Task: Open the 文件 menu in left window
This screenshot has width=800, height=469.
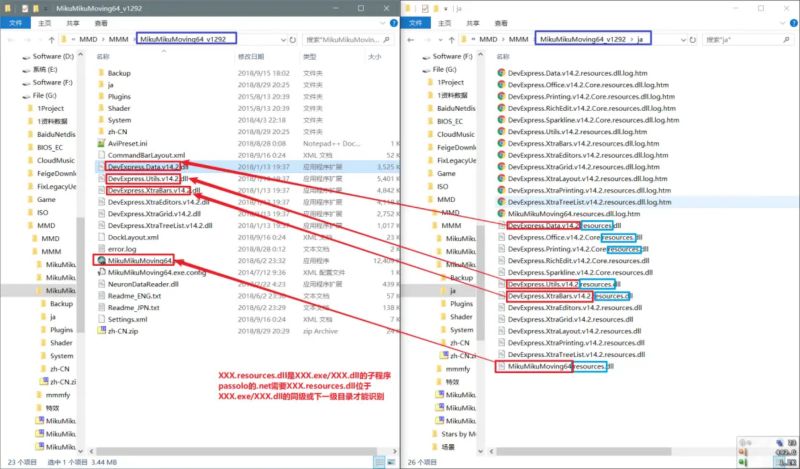Action: click(17, 20)
